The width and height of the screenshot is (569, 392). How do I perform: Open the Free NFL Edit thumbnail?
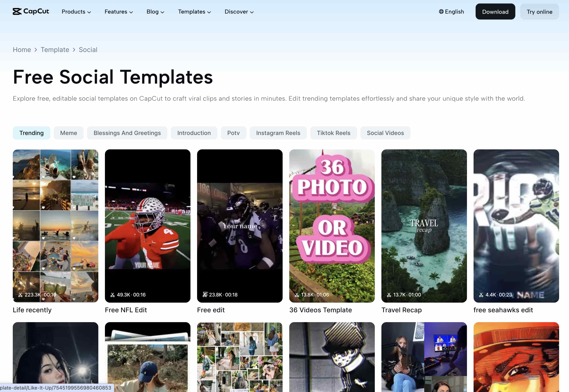click(x=147, y=226)
